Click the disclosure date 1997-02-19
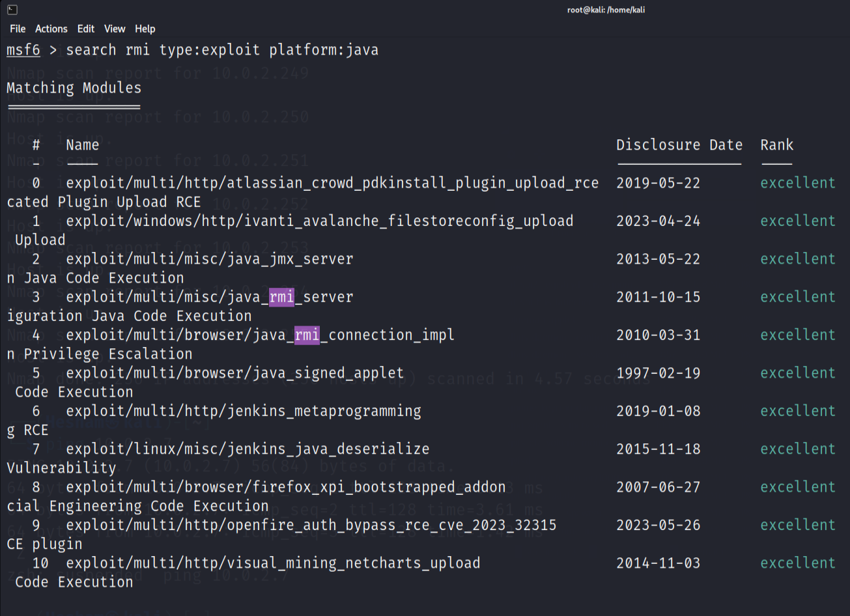 point(659,373)
